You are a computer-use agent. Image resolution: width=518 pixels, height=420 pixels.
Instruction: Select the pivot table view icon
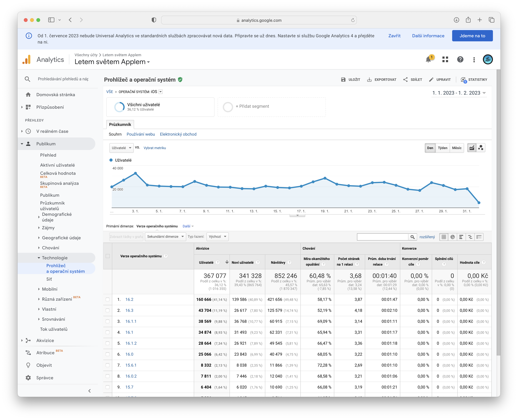[479, 237]
